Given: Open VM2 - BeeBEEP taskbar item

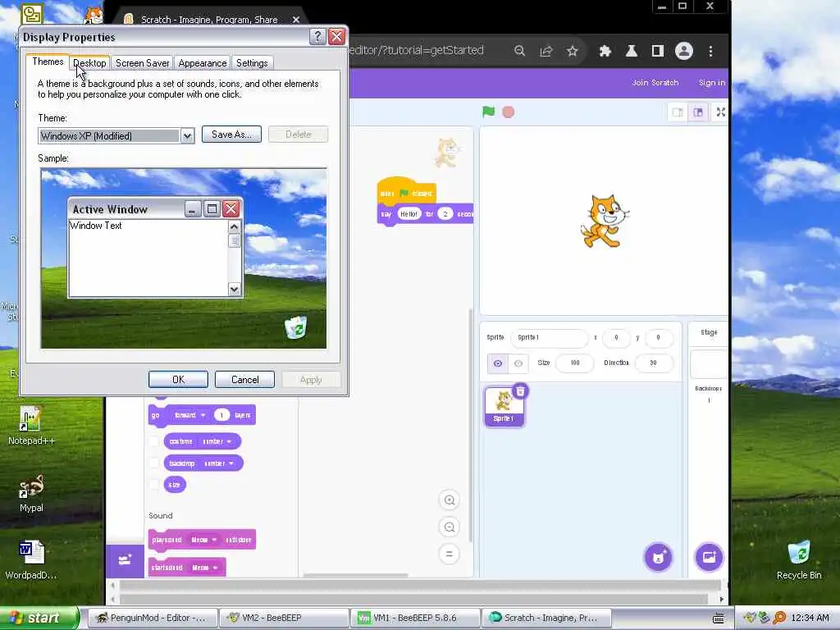Looking at the screenshot, I should (x=284, y=618).
